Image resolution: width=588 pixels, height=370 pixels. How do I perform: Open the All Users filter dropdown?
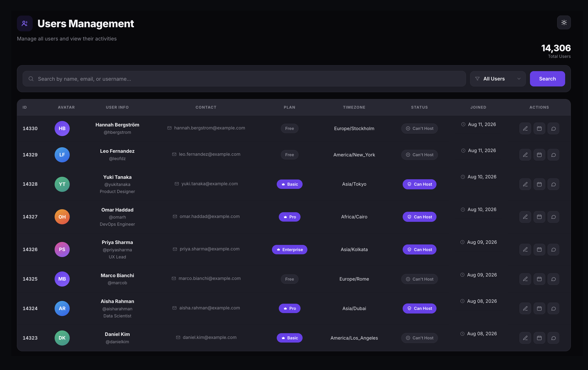pos(498,79)
